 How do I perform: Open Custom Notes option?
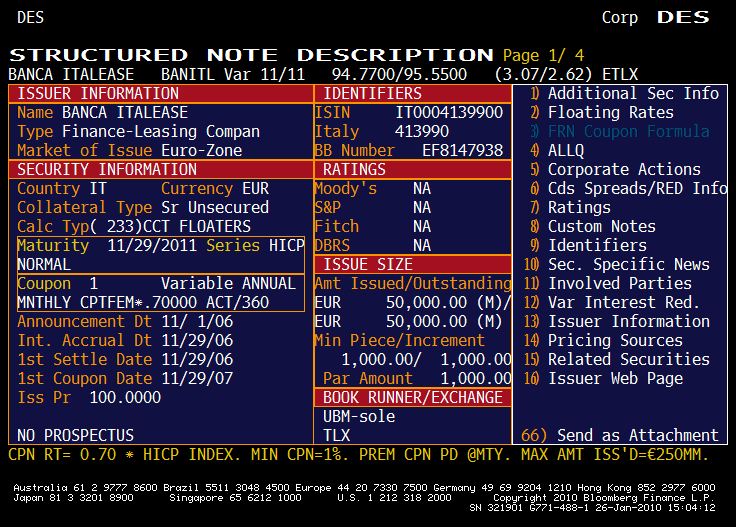click(601, 226)
